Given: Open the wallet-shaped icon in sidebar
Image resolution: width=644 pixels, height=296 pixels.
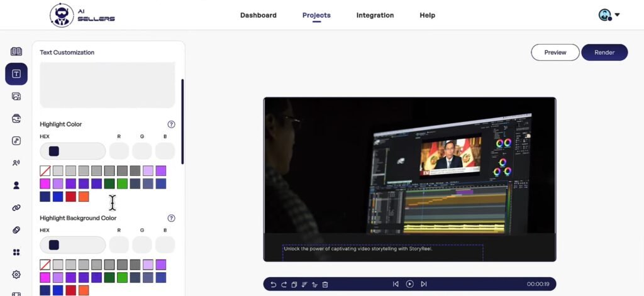Looking at the screenshot, I should pyautogui.click(x=16, y=119).
